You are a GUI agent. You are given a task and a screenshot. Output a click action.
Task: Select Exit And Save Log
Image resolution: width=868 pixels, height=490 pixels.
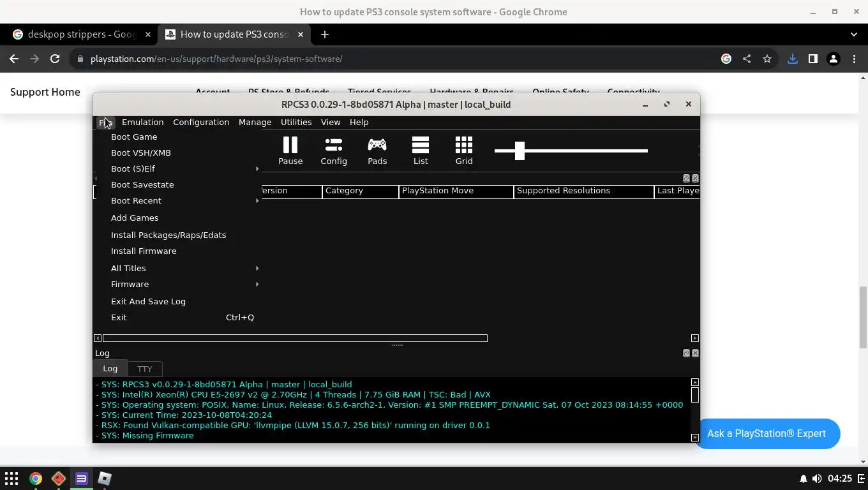(x=177, y=301)
